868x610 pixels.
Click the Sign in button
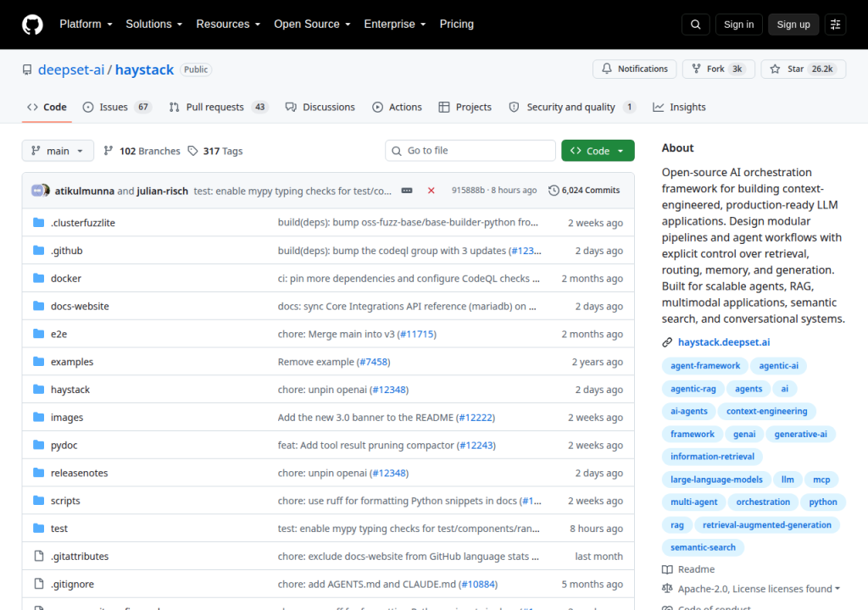[x=738, y=25]
